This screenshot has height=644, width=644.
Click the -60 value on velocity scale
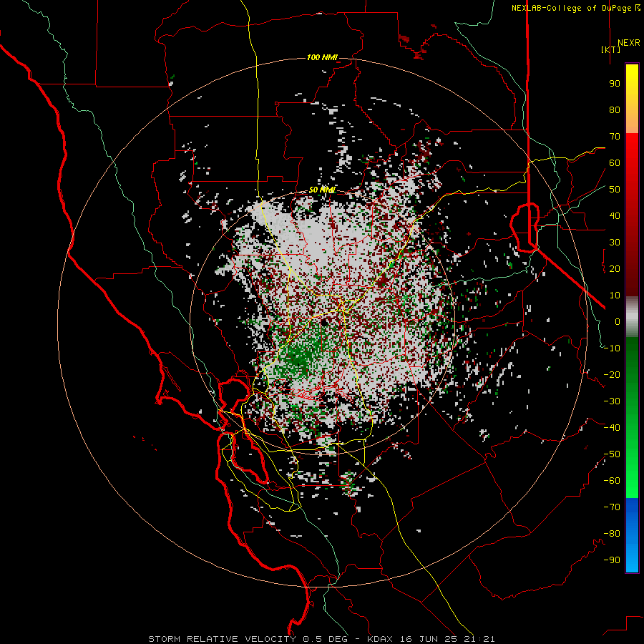[x=612, y=481]
